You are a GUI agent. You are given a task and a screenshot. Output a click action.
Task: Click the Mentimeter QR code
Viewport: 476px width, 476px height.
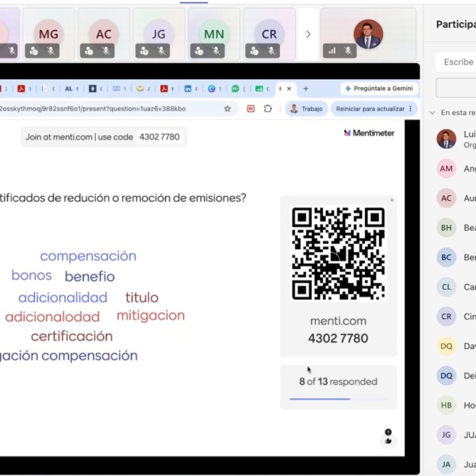[x=338, y=254]
